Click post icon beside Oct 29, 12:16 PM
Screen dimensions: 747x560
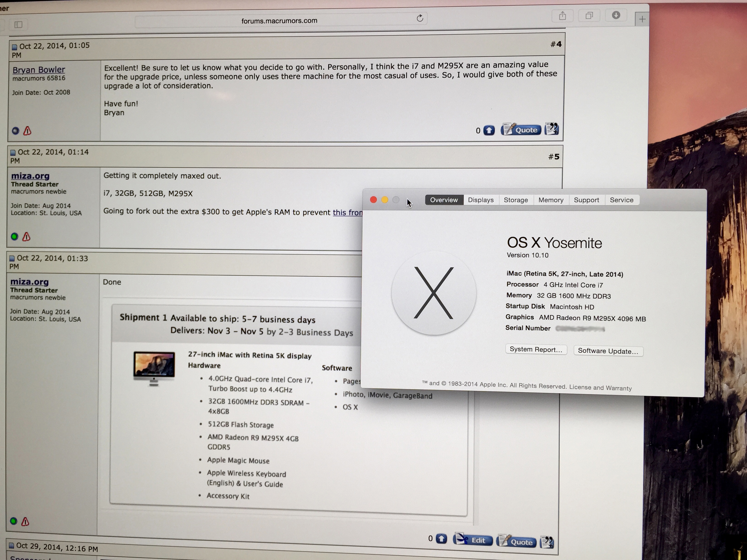[x=11, y=545]
